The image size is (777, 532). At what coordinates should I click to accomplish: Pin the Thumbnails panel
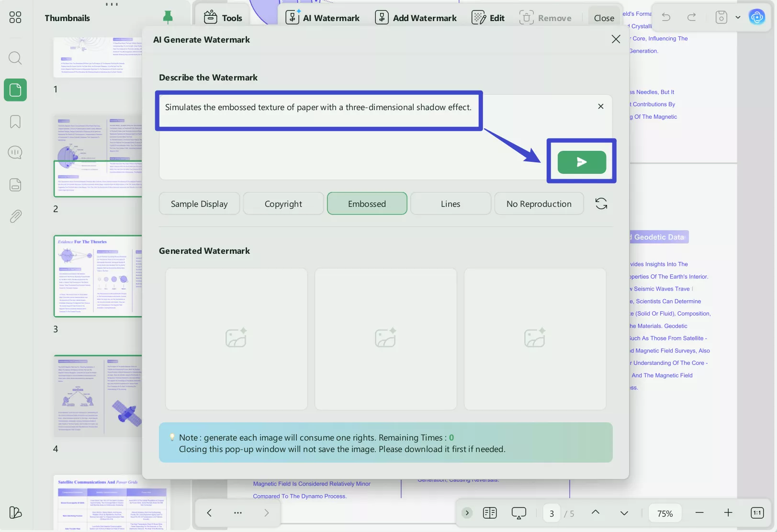pyautogui.click(x=168, y=18)
